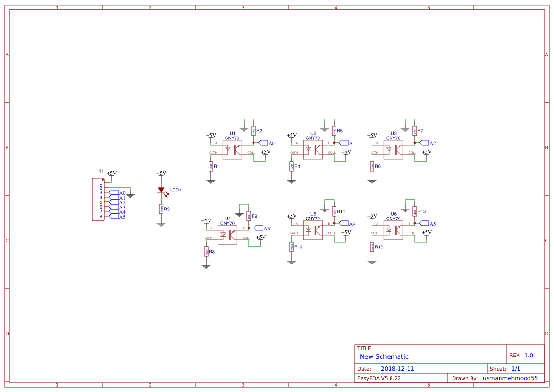Select optocoupler U6 CNY70 symbol

coord(393,229)
